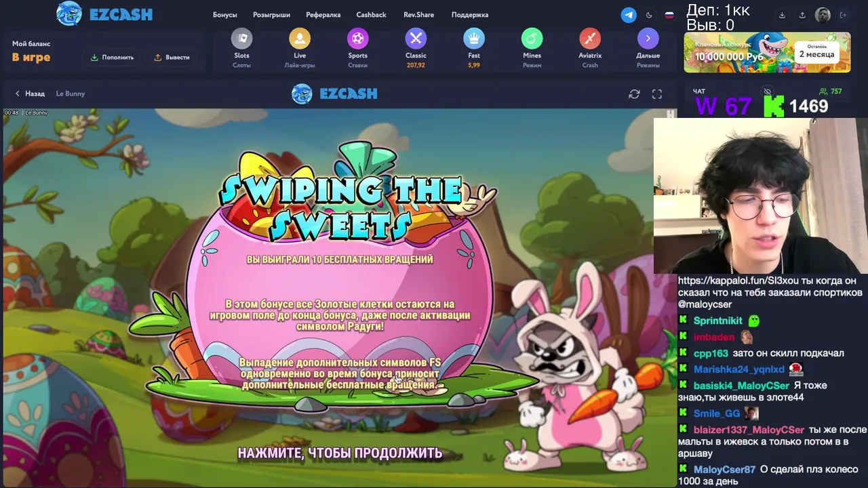The width and height of the screenshot is (868, 488).
Task: Enter fullscreen mode for the game
Action: 656,94
